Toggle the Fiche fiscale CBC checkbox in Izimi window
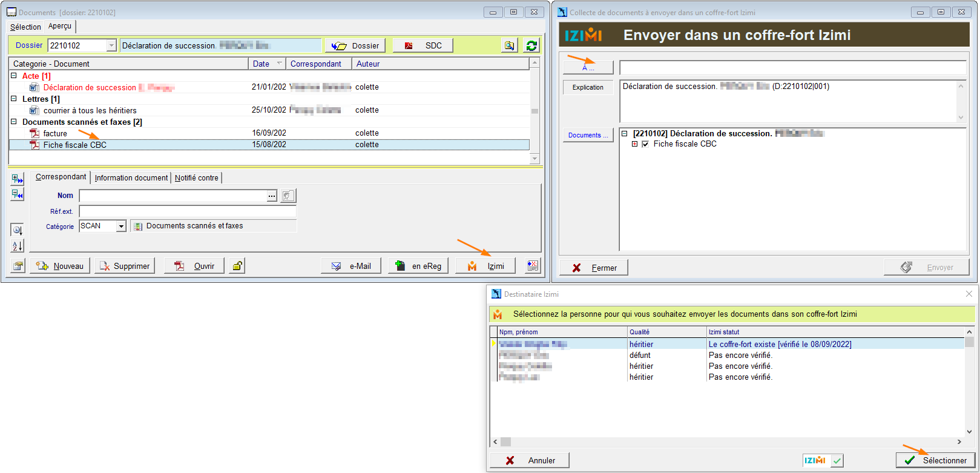 [645, 144]
